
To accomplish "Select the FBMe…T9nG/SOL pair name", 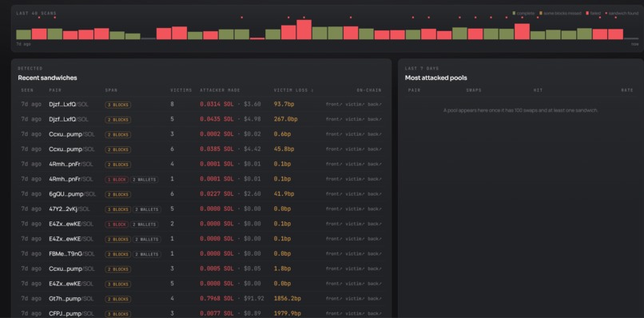I will (71, 254).
